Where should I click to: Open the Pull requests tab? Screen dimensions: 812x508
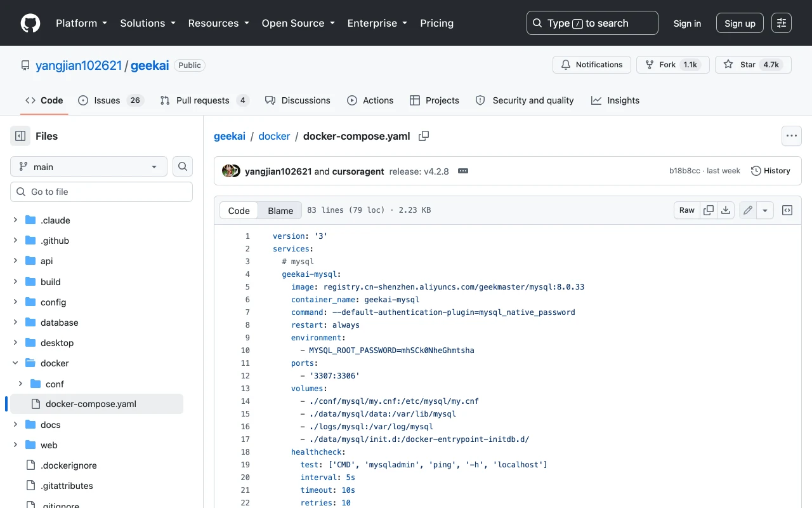[204, 100]
